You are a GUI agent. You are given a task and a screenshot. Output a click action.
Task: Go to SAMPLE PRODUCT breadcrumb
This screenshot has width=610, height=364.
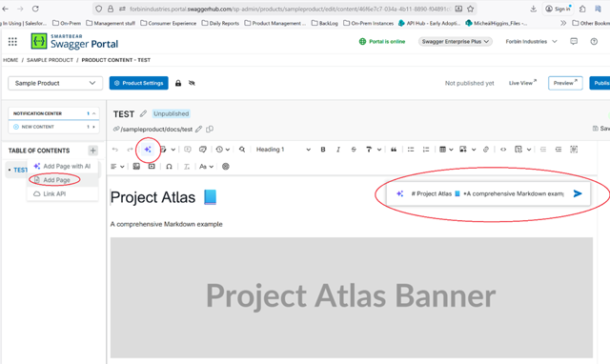click(x=50, y=60)
